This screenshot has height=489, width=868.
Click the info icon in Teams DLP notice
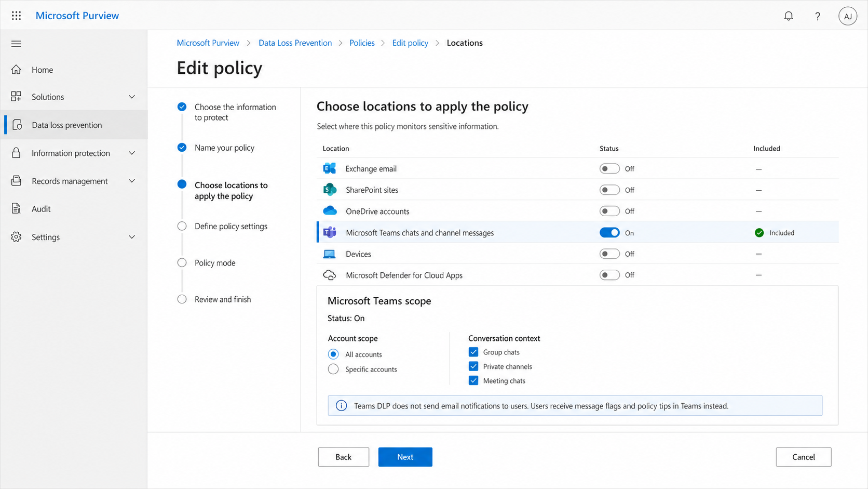[341, 406]
